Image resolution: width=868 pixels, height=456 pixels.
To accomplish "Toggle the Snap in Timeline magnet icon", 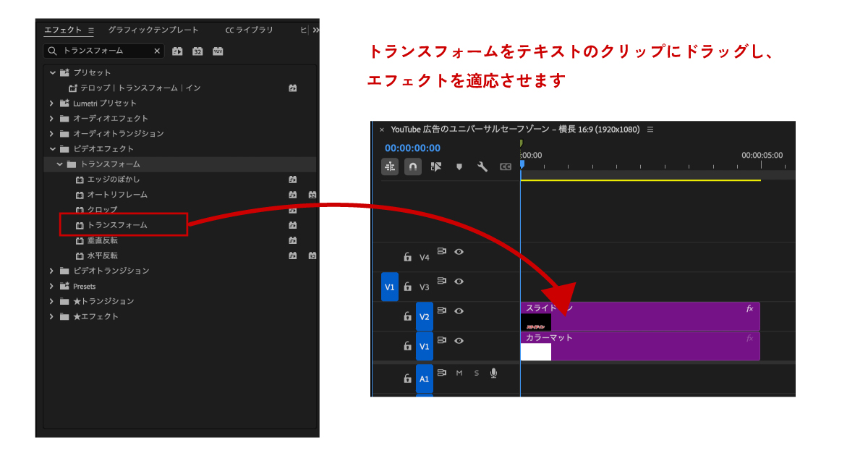I will tap(412, 166).
